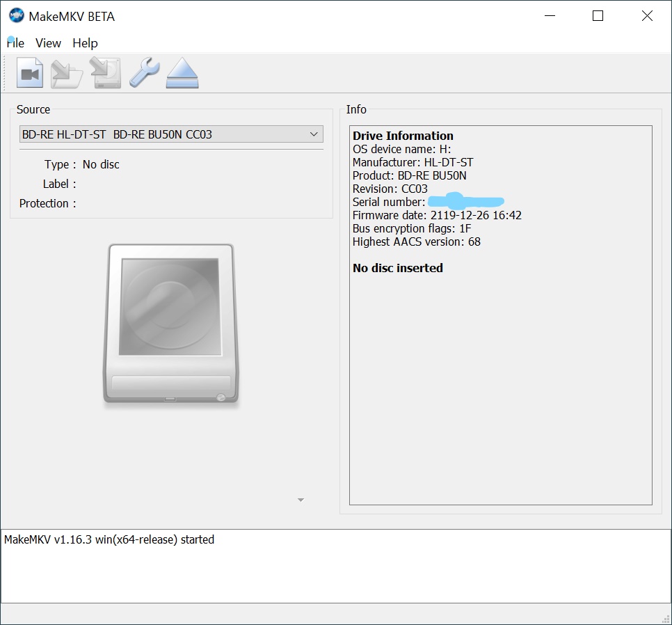672x625 pixels.
Task: Click the Save to folder toolbar icon
Action: [x=66, y=74]
